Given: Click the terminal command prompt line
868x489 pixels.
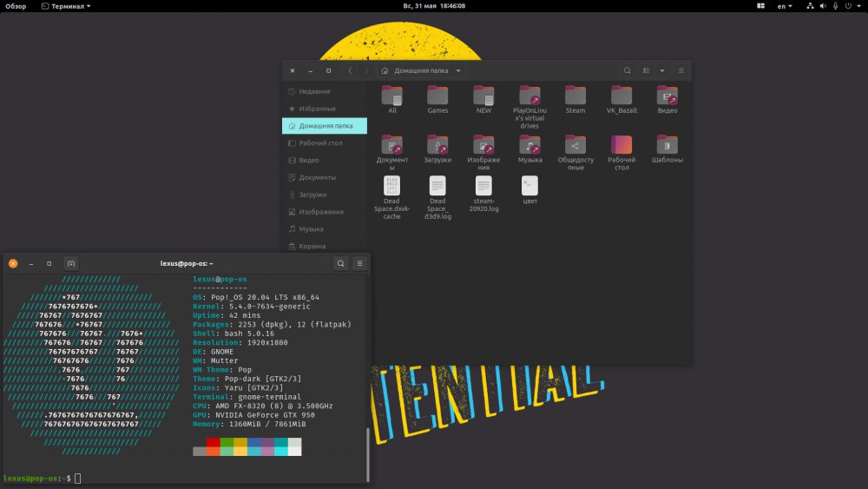Looking at the screenshot, I should pyautogui.click(x=185, y=479).
